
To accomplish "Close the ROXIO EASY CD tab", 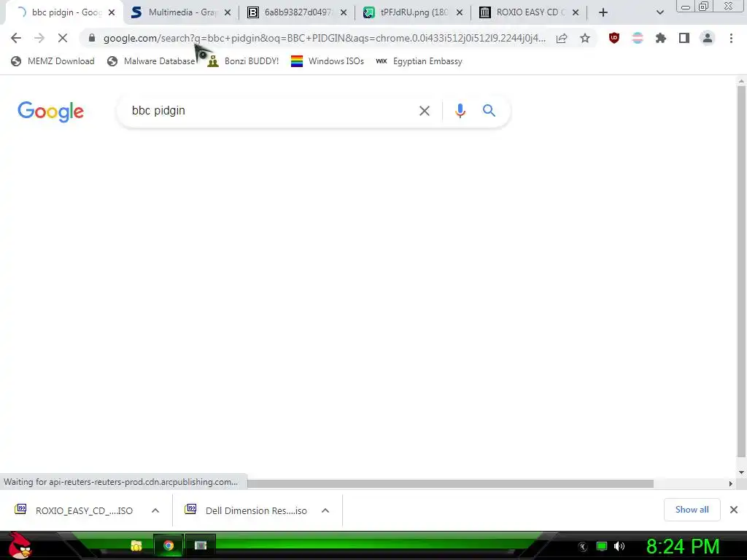I will (576, 12).
